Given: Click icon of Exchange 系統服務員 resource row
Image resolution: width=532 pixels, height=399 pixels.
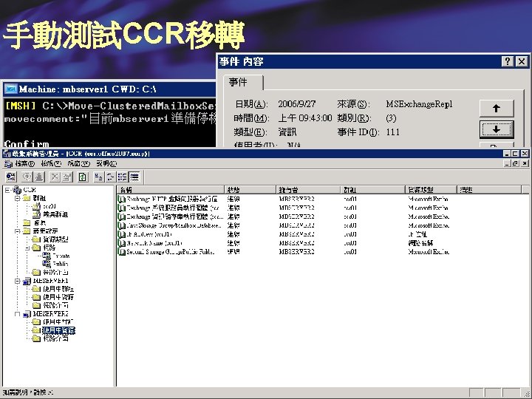Looking at the screenshot, I should pyautogui.click(x=121, y=208).
